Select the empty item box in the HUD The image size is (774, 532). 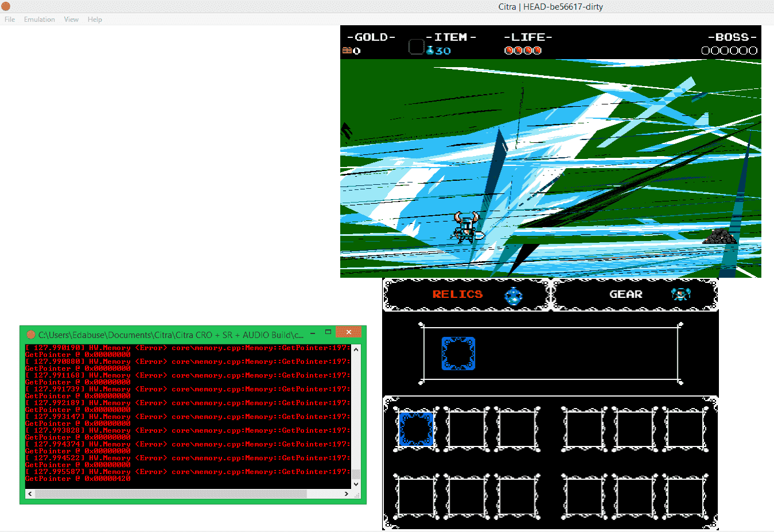[417, 46]
